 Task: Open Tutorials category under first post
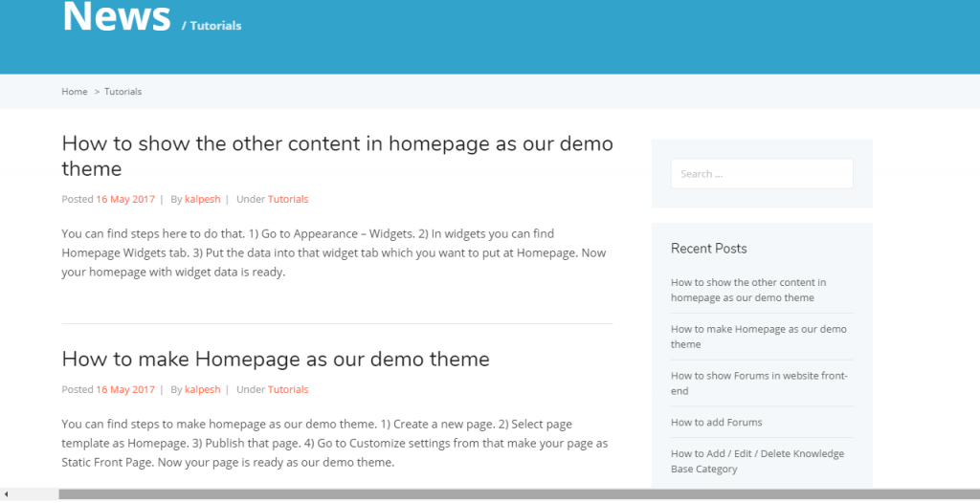click(x=288, y=199)
